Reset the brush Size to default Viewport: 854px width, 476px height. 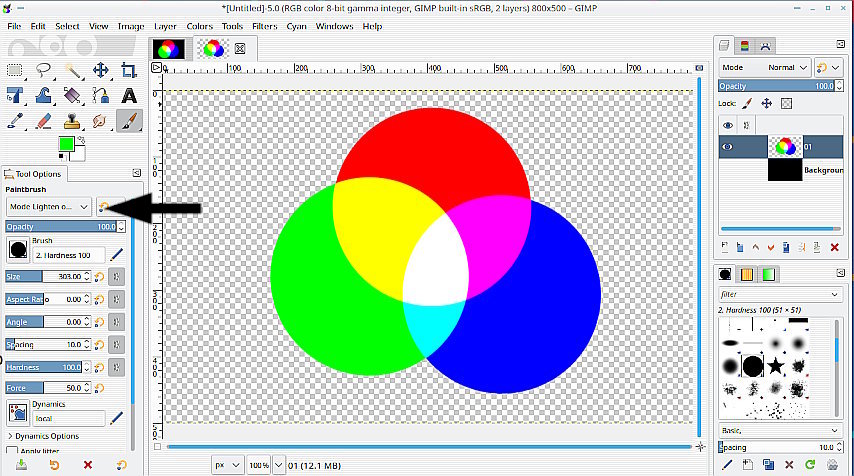click(99, 277)
